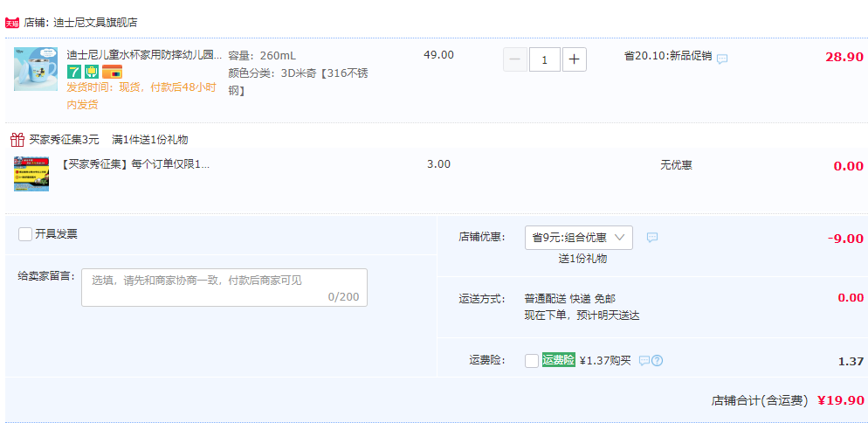
Task: Click the message to seller text field
Action: pos(224,288)
